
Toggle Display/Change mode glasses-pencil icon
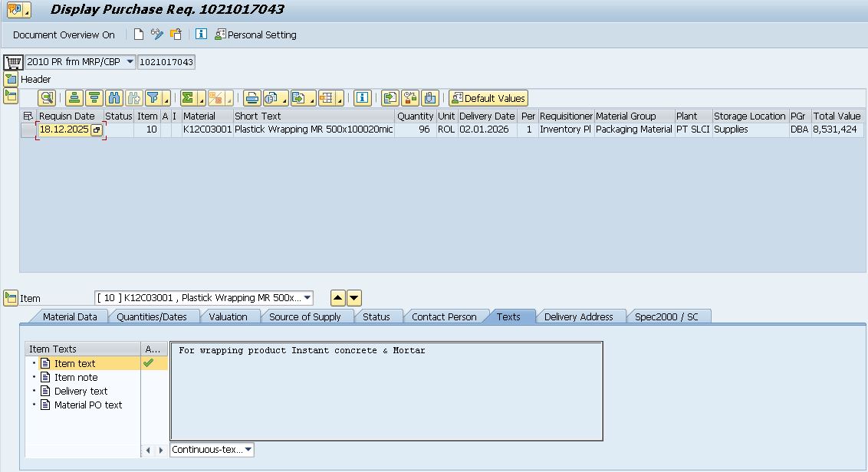pos(157,34)
